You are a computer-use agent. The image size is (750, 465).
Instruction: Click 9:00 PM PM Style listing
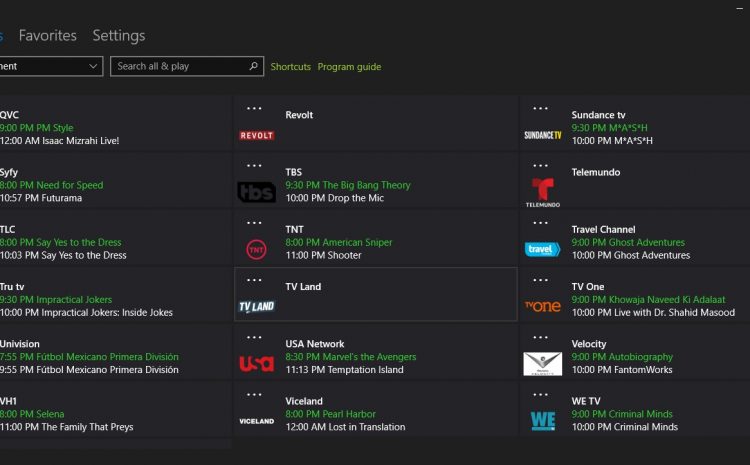36,128
